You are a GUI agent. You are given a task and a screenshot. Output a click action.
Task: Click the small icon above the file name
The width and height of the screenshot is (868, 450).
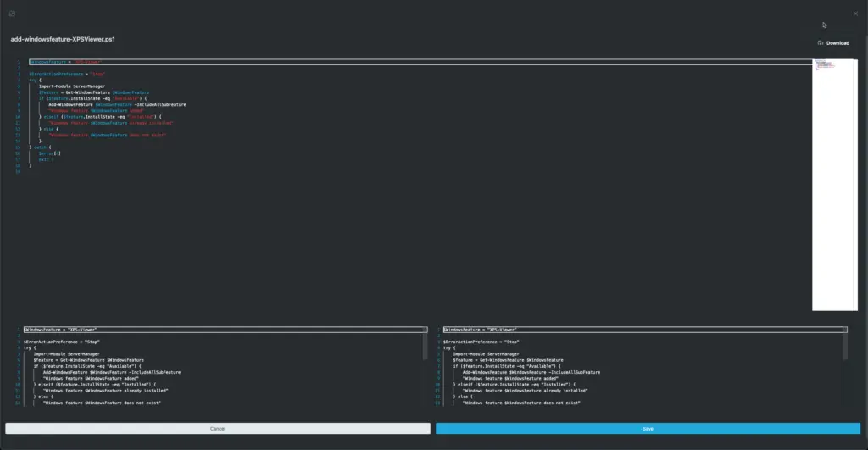pyautogui.click(x=12, y=14)
